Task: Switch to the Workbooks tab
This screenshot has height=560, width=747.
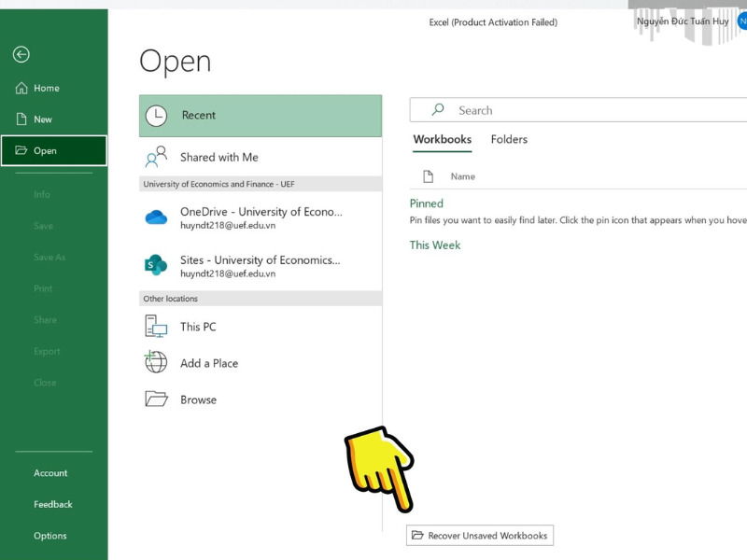Action: [442, 139]
